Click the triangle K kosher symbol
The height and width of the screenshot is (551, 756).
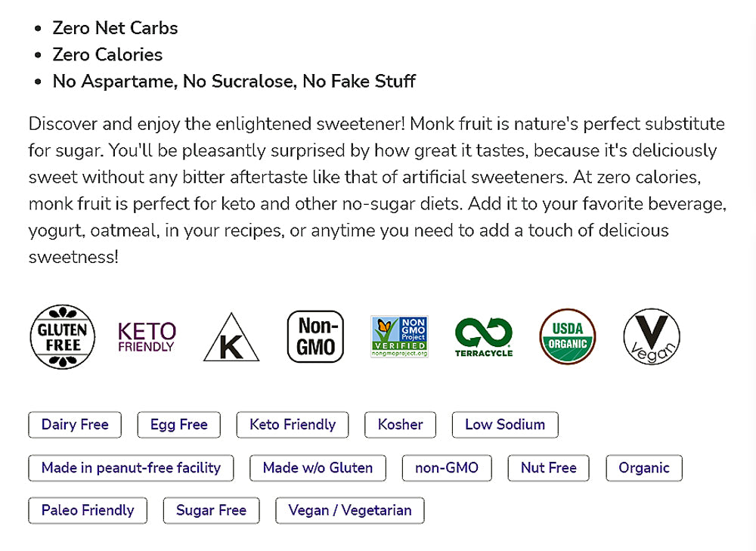(x=231, y=338)
